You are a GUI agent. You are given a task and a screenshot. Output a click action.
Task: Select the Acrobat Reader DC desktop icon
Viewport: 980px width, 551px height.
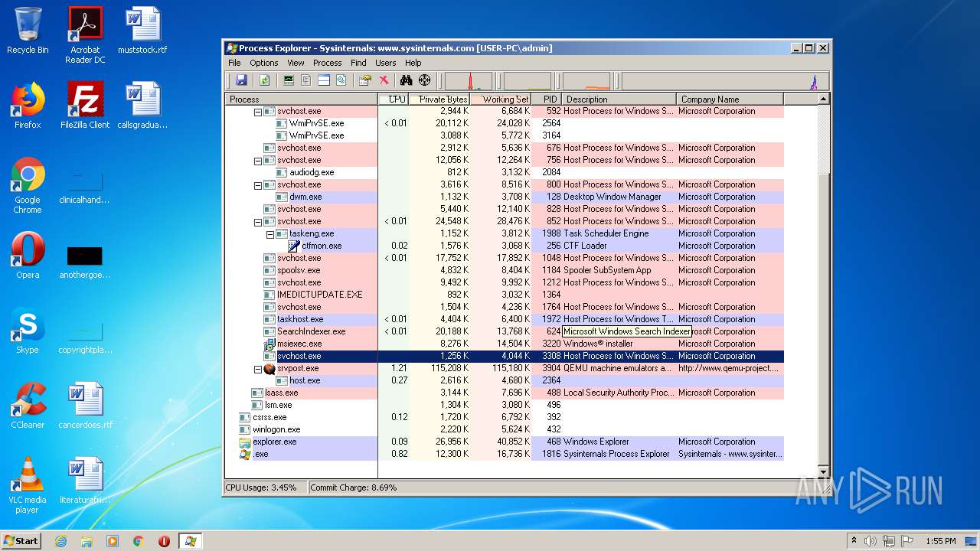[x=85, y=35]
